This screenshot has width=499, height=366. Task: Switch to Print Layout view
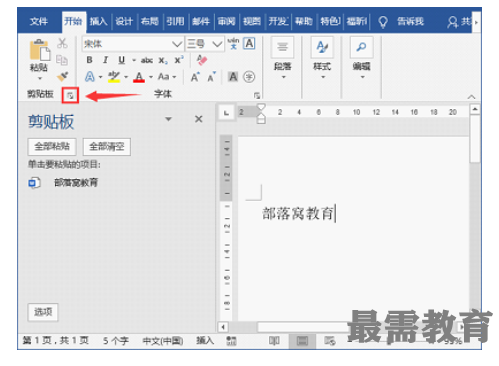[x=302, y=341]
